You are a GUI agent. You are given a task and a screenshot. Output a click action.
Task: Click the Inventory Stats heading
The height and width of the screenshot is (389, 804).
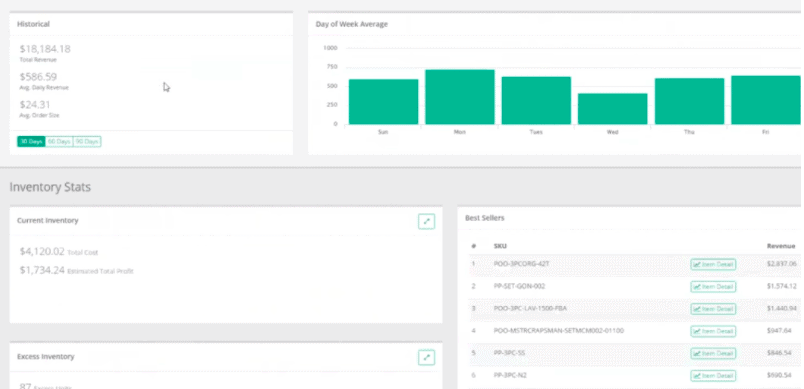point(50,187)
